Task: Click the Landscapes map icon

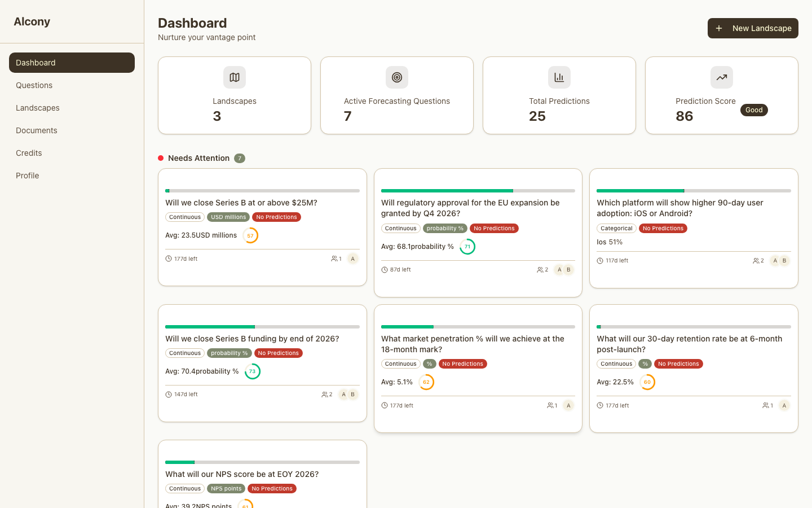Action: point(235,77)
